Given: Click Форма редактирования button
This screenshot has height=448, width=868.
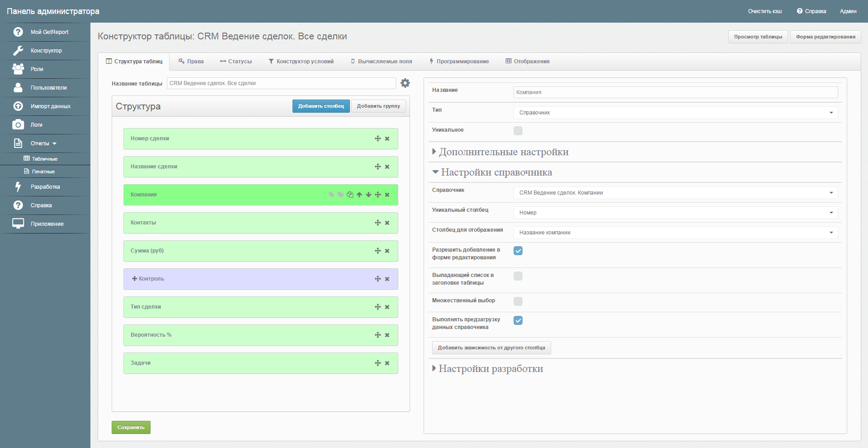Looking at the screenshot, I should tap(826, 37).
